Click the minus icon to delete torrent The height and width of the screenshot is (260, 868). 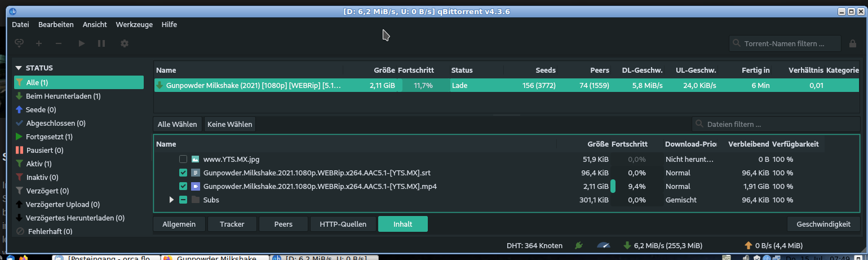pos(59,43)
